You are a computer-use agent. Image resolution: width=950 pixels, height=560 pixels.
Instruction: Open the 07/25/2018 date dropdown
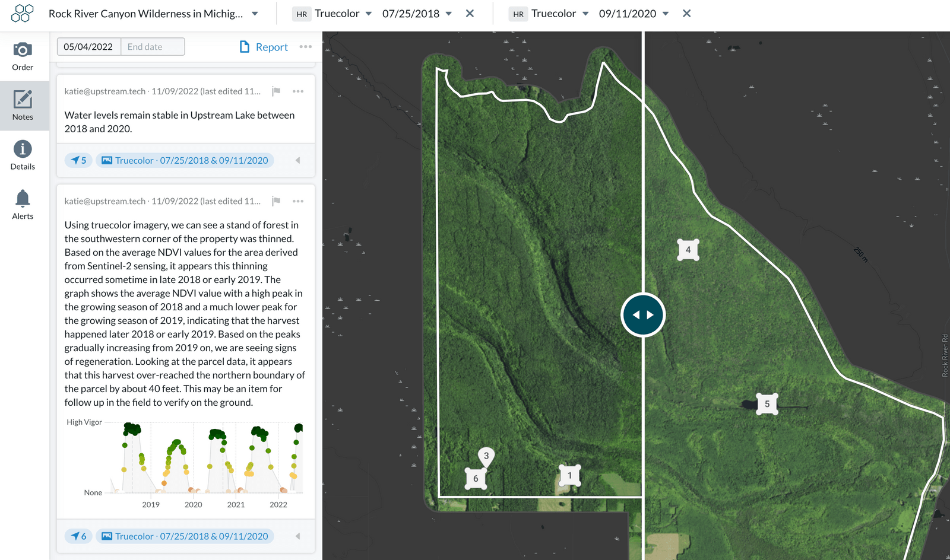click(x=448, y=14)
